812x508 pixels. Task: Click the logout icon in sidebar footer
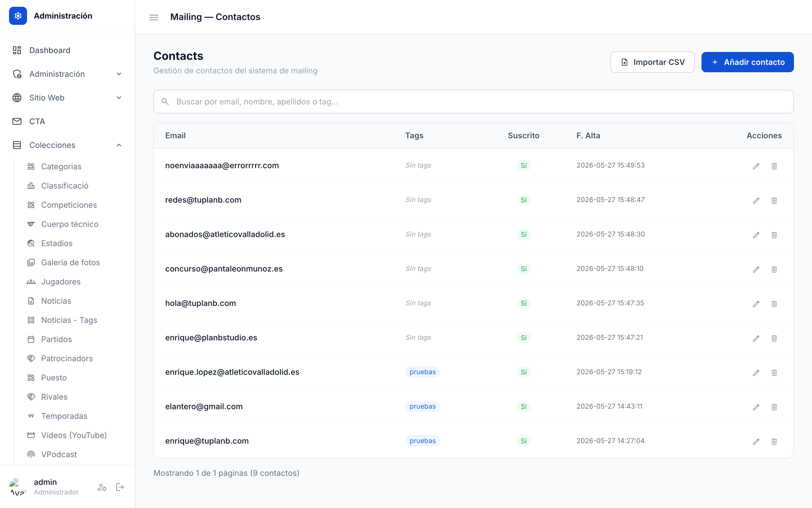pos(120,487)
